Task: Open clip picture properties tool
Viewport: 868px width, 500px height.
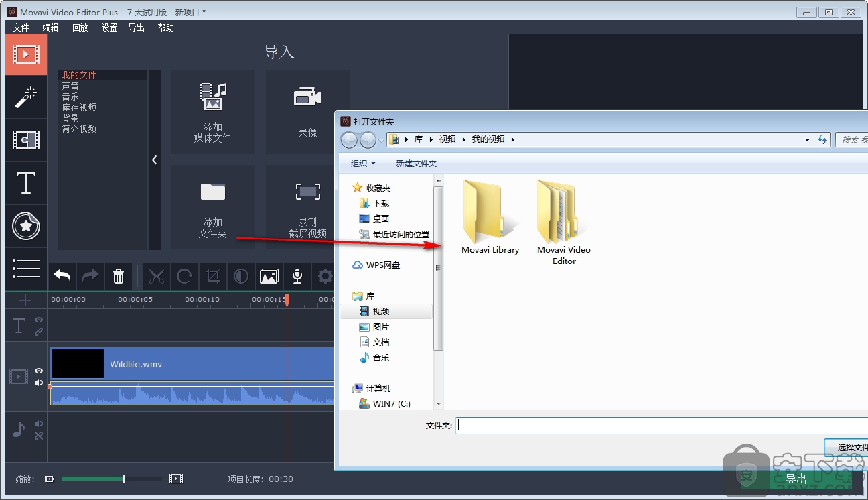Action: 269,276
